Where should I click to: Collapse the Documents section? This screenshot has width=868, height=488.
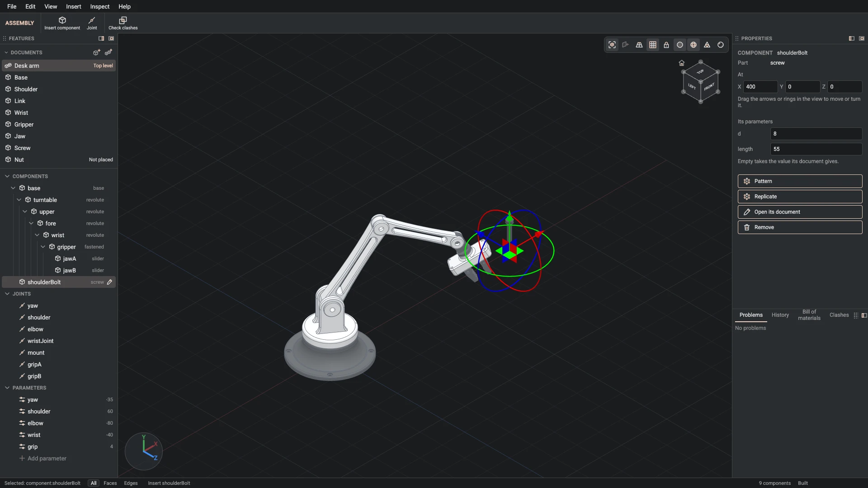[x=6, y=52]
